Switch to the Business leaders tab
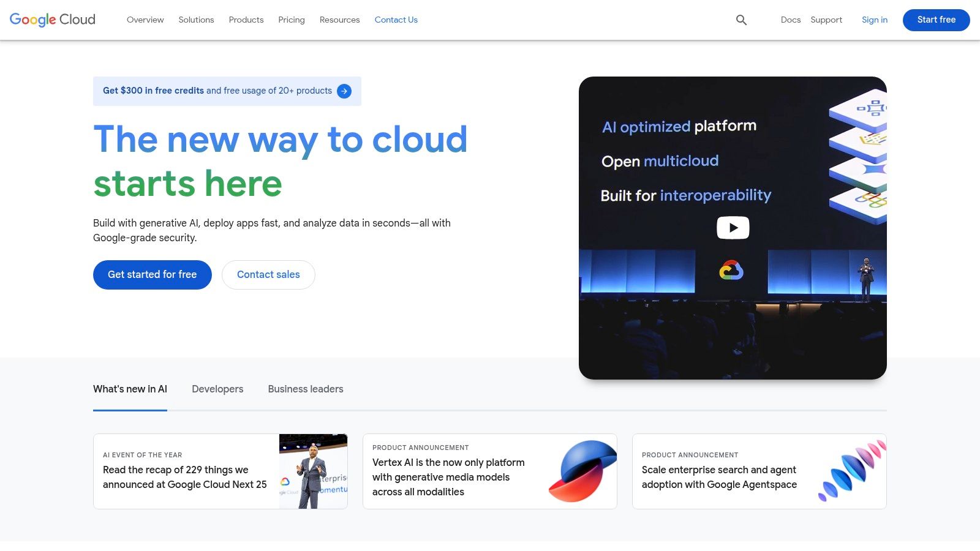The height and width of the screenshot is (551, 980). pyautogui.click(x=306, y=389)
